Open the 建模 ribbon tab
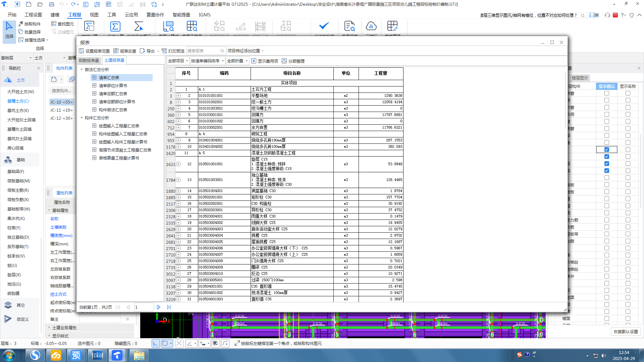The height and width of the screenshot is (362, 644). (55, 15)
